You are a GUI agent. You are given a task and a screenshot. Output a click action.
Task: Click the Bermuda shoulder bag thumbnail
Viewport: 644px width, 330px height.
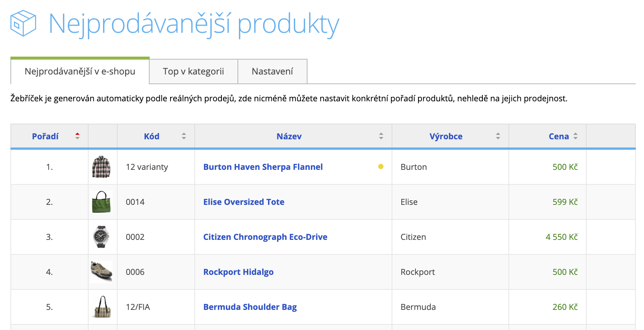pos(102,307)
